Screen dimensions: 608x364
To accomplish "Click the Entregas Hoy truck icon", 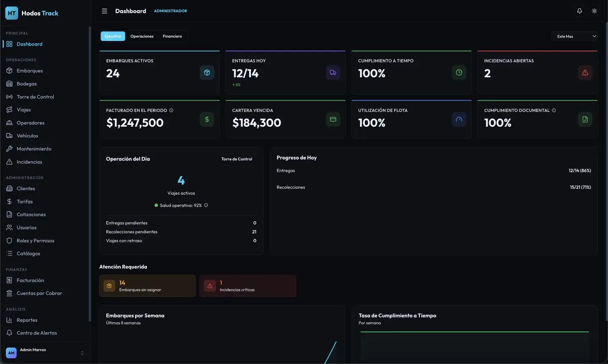I will point(333,73).
